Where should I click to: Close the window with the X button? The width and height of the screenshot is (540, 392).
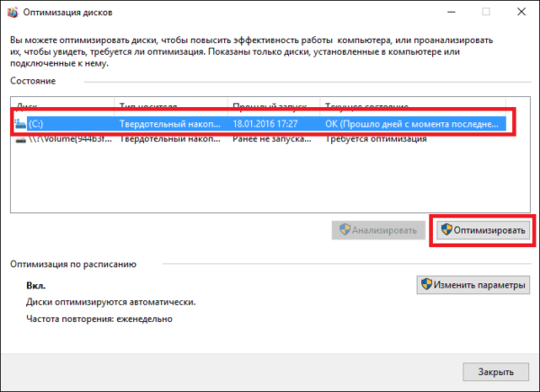[x=521, y=12]
